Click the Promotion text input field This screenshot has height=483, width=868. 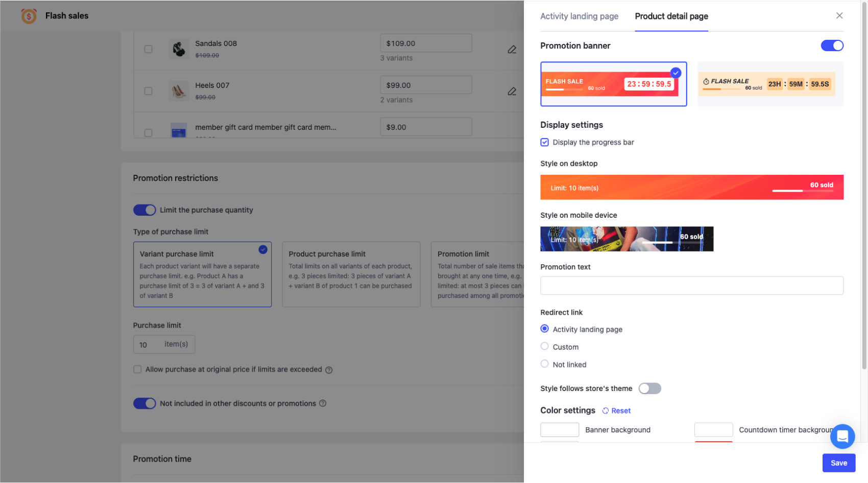[691, 285]
